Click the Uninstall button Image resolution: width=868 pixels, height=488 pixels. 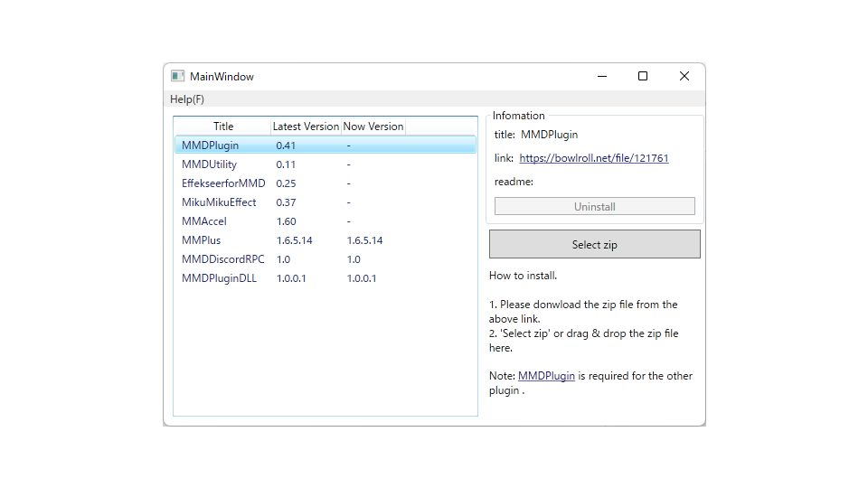(595, 206)
